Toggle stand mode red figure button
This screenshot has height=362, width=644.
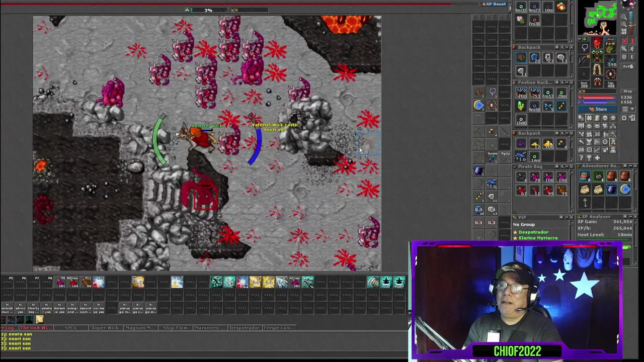[632, 41]
